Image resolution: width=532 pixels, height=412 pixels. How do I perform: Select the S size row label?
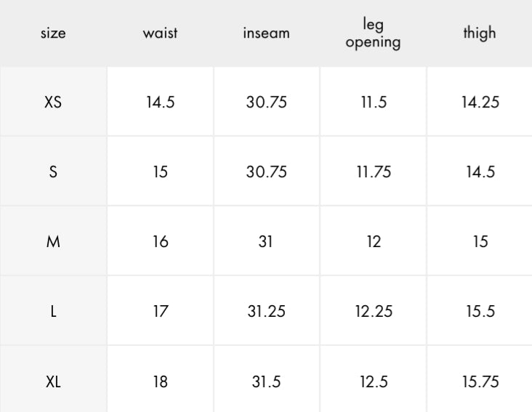pos(53,173)
